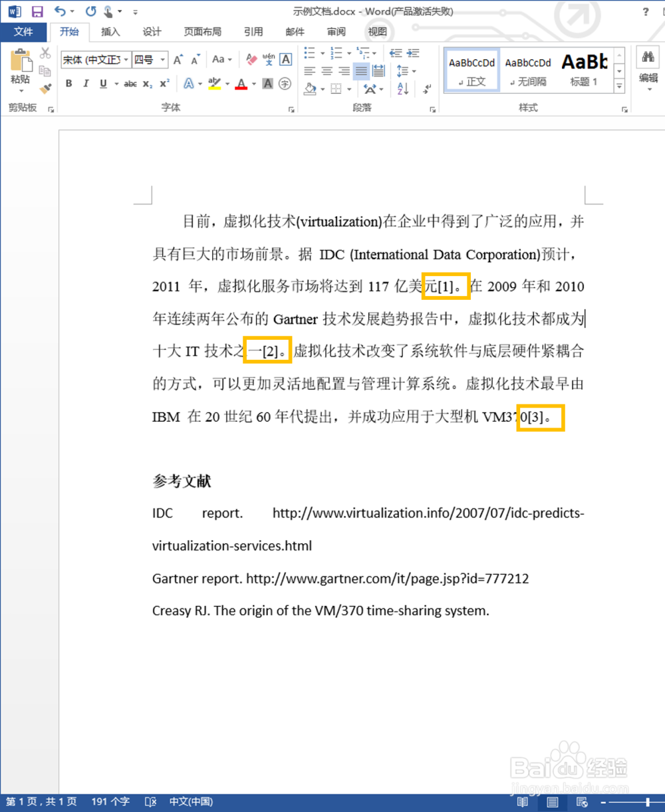
Task: Apply subscript formatting
Action: pyautogui.click(x=148, y=84)
